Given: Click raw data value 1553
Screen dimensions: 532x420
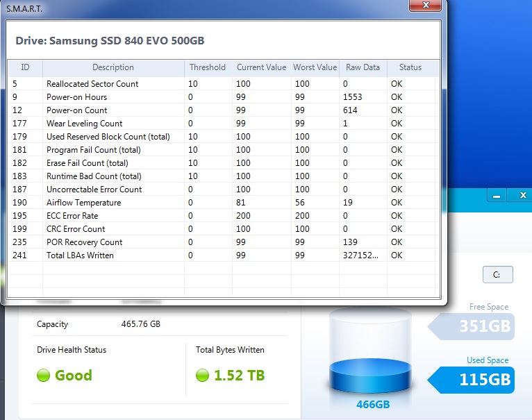Looking at the screenshot, I should click(x=353, y=97).
